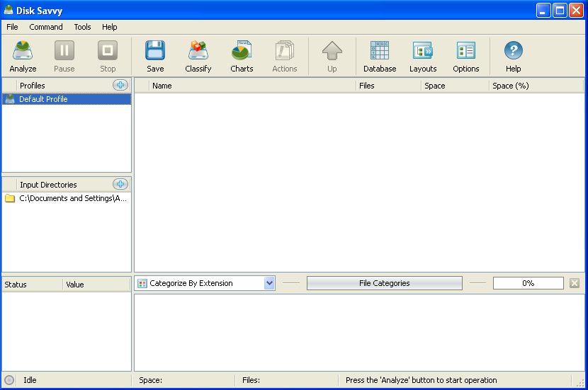Open the File menu

click(x=12, y=27)
